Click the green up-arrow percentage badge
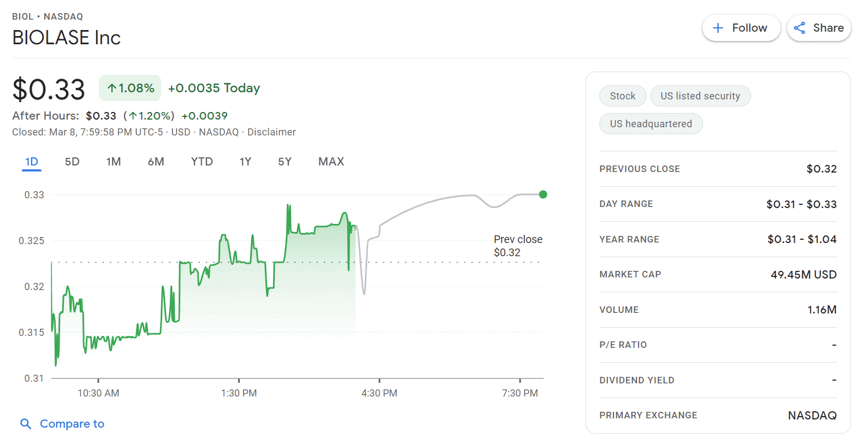The width and height of the screenshot is (868, 438). (130, 88)
